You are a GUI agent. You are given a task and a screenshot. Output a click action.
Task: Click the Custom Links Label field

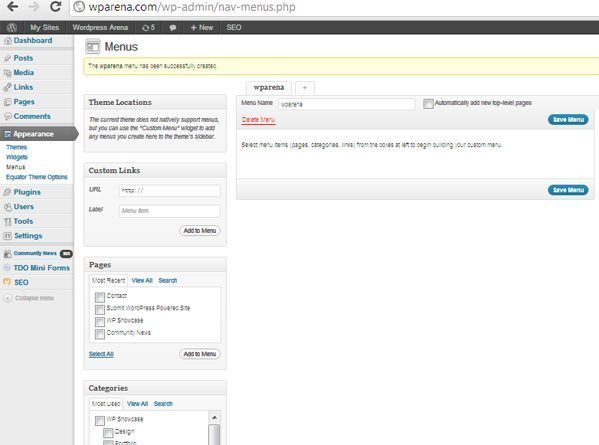tap(170, 211)
